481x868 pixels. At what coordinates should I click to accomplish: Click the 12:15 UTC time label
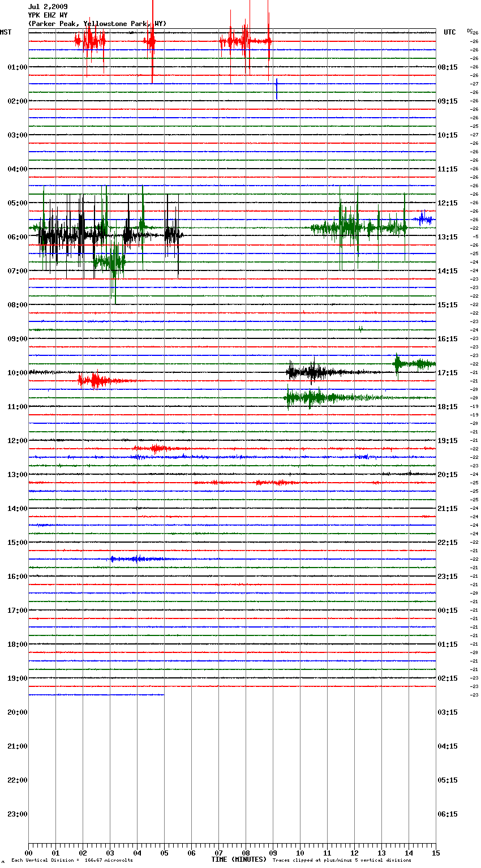point(448,203)
